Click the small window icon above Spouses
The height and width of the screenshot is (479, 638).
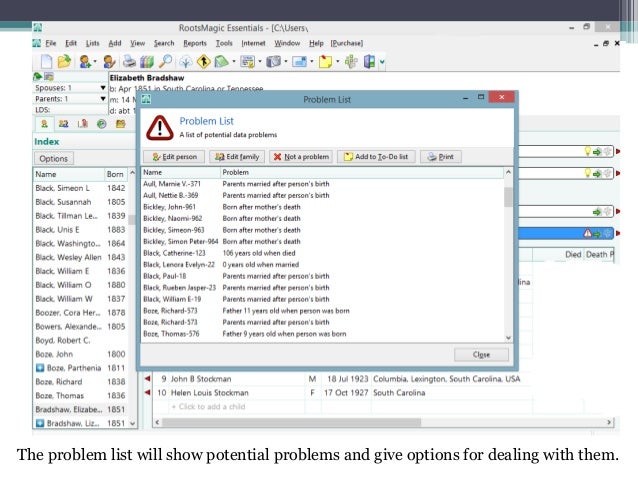point(49,76)
